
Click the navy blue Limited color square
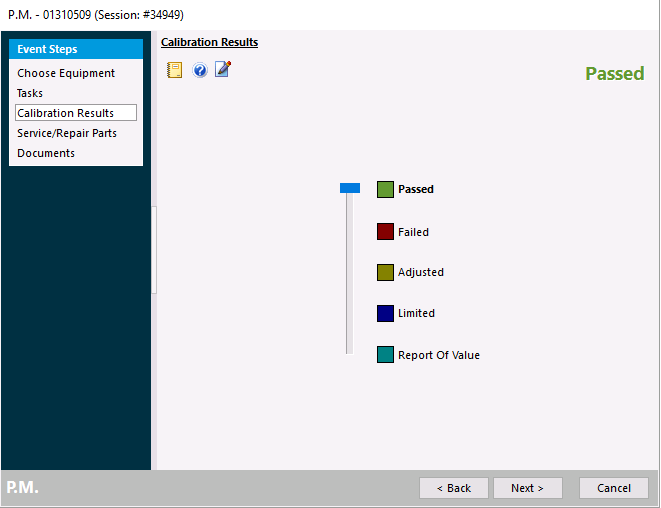[385, 313]
